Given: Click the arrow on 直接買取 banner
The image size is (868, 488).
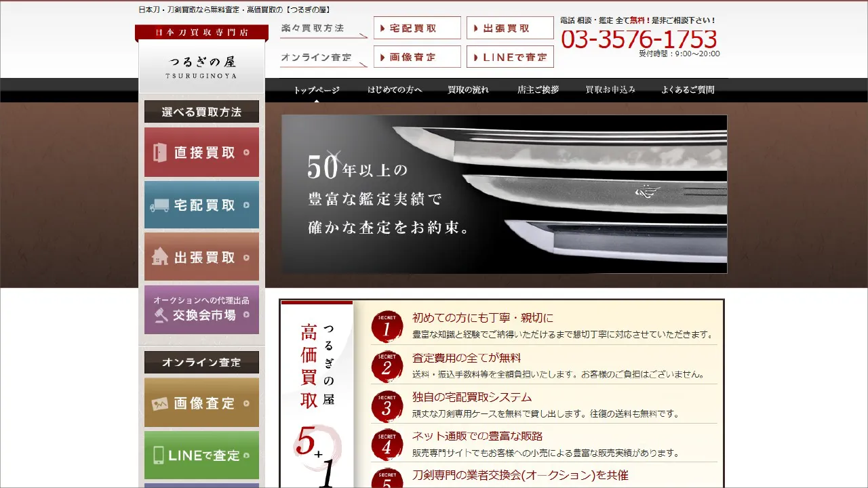Looking at the screenshot, I should 245,152.
